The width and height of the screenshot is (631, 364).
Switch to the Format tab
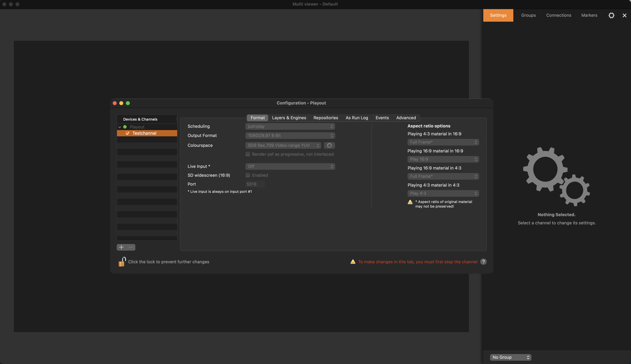(x=257, y=118)
